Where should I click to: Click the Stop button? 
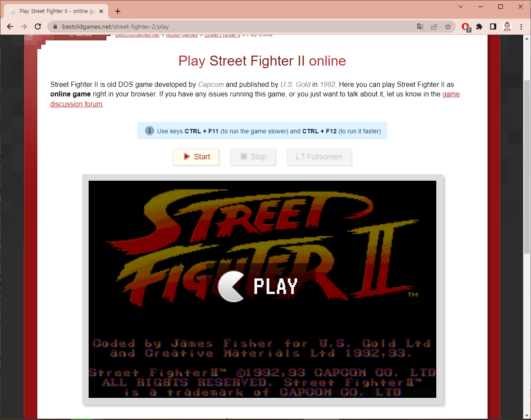[253, 157]
